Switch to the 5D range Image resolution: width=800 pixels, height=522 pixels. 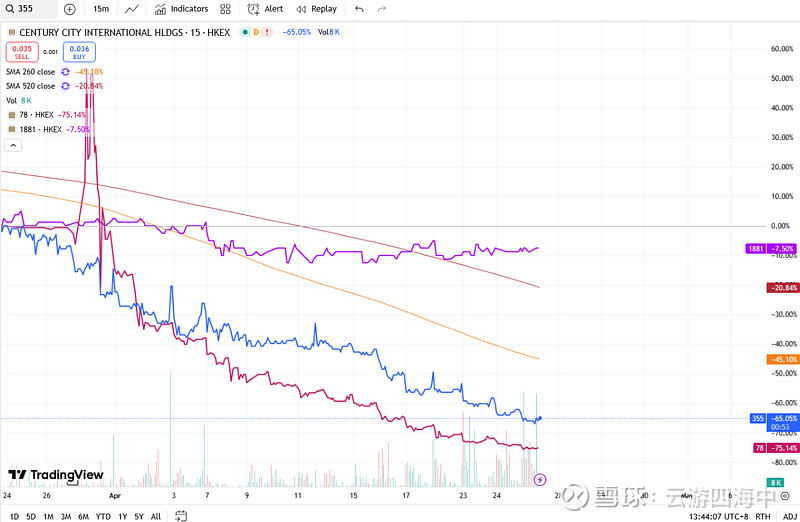[31, 516]
